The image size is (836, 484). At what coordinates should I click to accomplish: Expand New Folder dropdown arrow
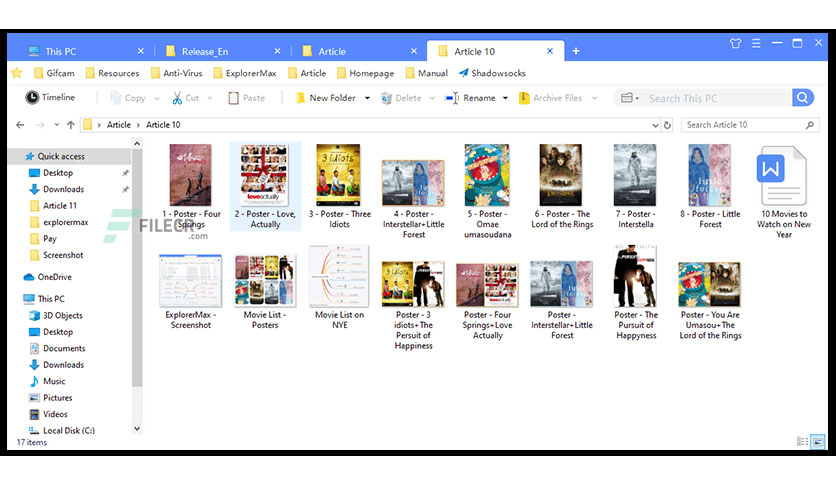point(367,99)
